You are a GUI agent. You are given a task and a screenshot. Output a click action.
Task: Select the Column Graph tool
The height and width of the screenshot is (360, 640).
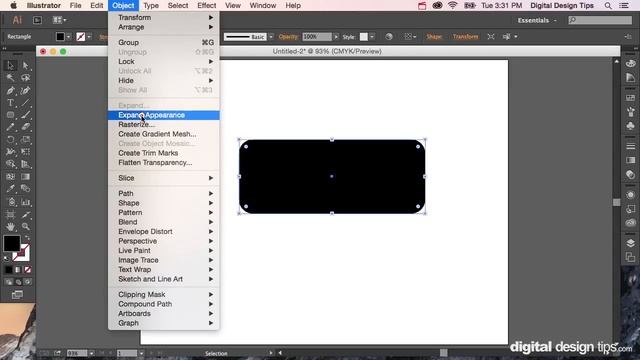click(x=25, y=202)
